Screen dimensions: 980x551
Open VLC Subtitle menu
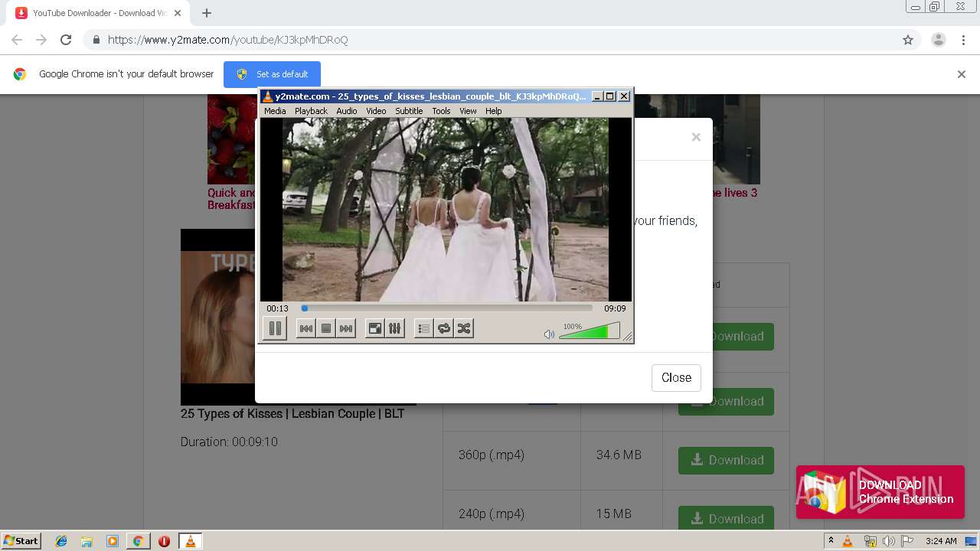pyautogui.click(x=409, y=111)
